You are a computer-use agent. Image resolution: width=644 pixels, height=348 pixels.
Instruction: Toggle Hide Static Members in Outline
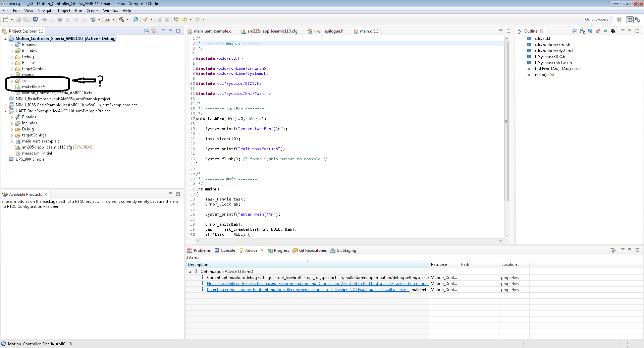tap(597, 31)
